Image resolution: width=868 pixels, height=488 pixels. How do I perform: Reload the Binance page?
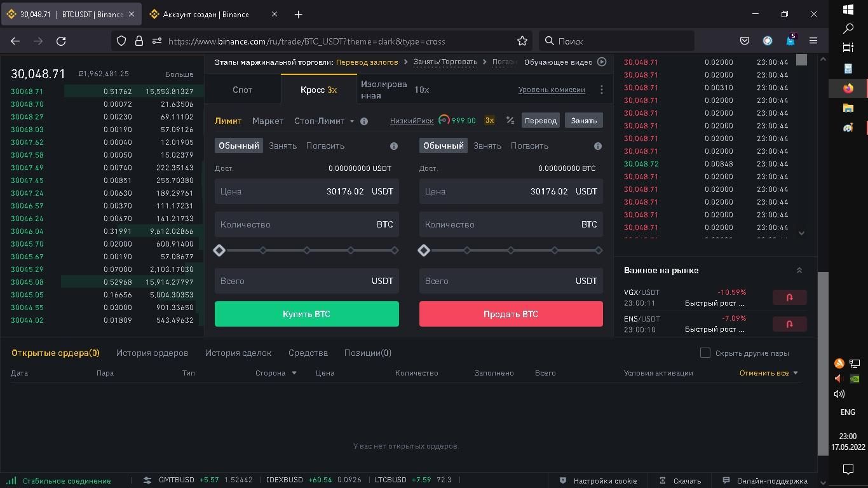[x=61, y=41]
